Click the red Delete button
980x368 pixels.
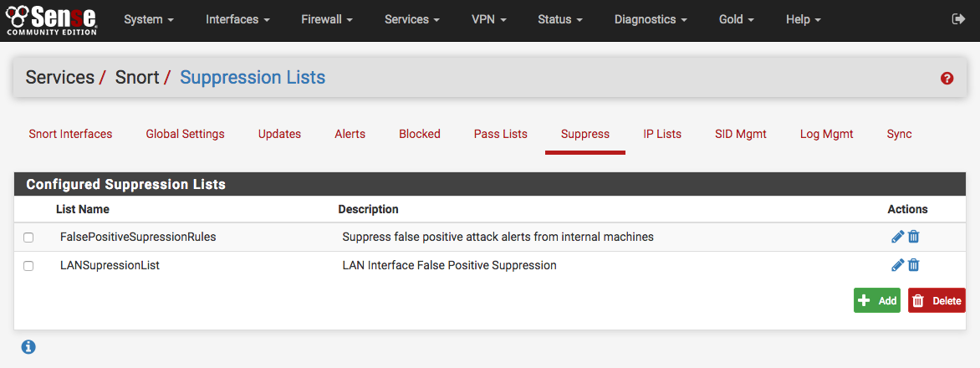pos(937,301)
